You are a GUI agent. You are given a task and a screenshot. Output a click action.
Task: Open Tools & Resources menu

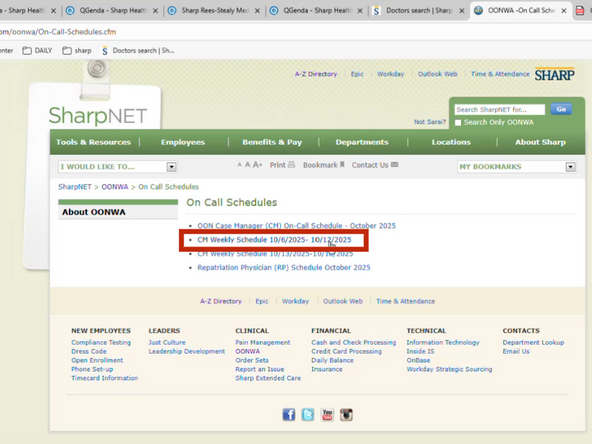coord(93,142)
